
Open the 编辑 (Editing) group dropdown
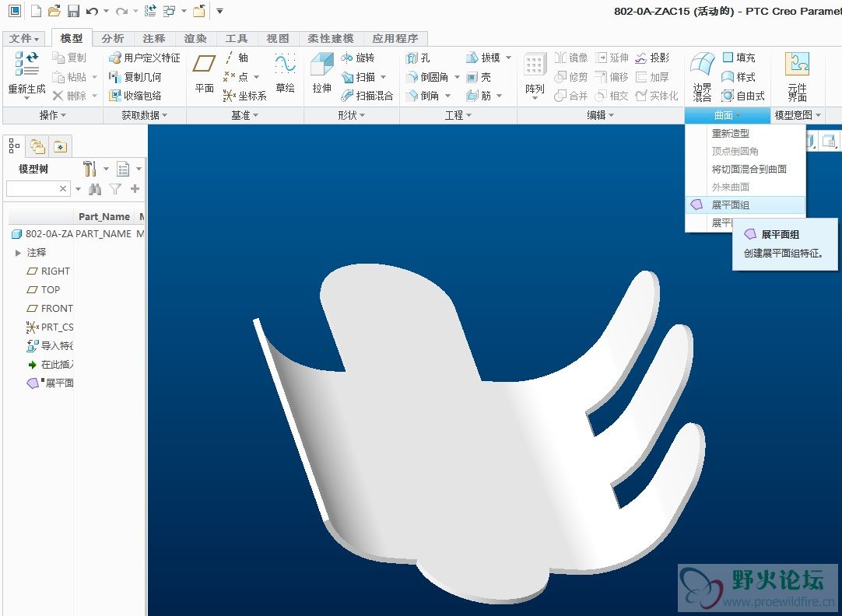click(600, 115)
